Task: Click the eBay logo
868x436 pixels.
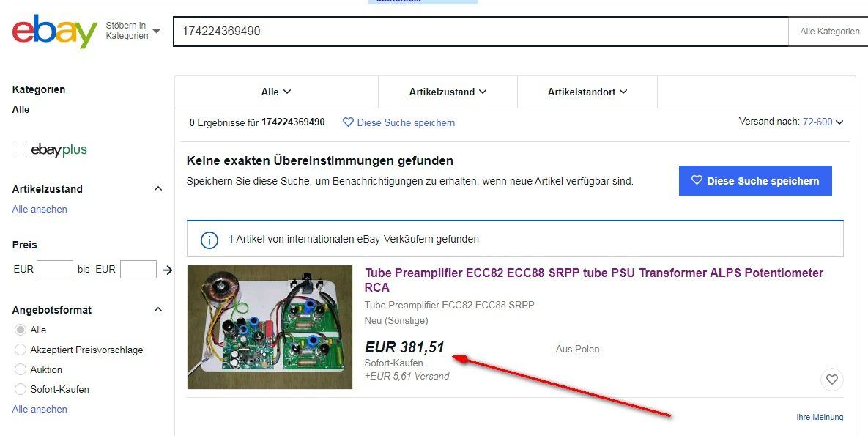Action: coord(55,31)
